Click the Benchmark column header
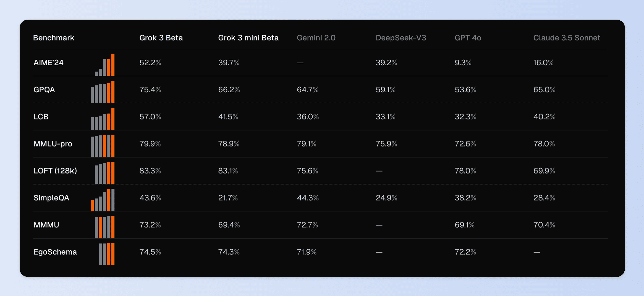644x296 pixels. (54, 38)
